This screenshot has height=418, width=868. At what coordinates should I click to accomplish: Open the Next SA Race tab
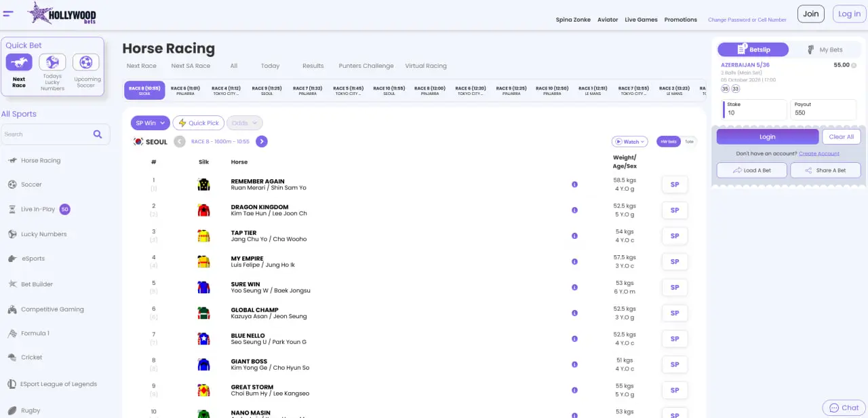191,66
